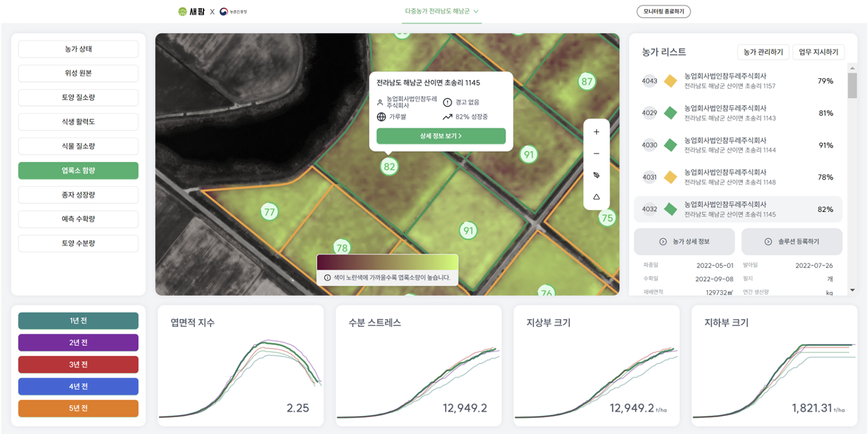Screen dimensions: 868x434
Task: Open the 다중농가 전라남도 해남군 dropdown
Action: pyautogui.click(x=442, y=12)
